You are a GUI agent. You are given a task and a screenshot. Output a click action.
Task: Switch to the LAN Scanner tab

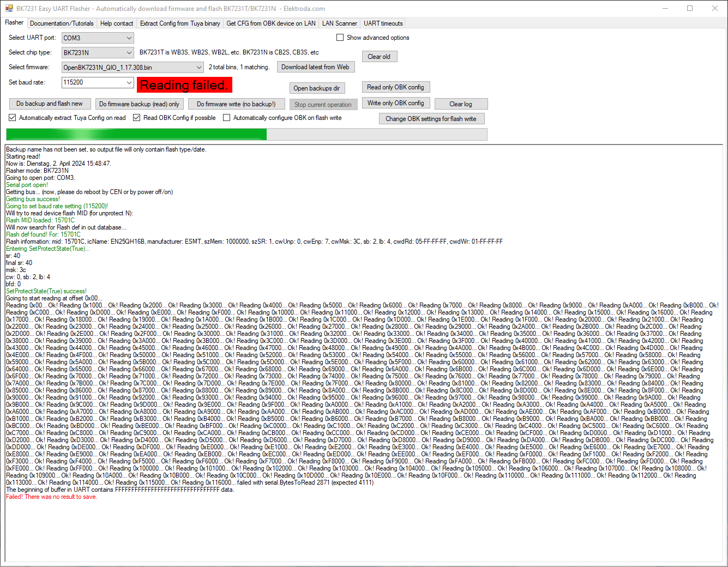(x=339, y=23)
